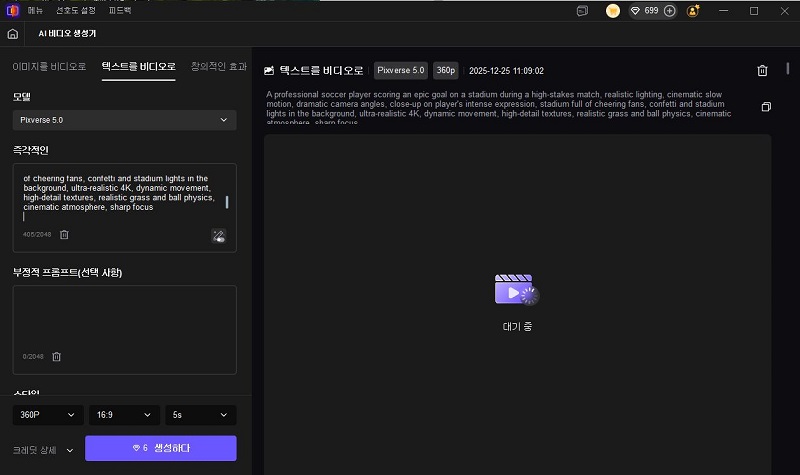Click the 생성하다 generate button
This screenshot has width=800, height=475.
point(161,448)
